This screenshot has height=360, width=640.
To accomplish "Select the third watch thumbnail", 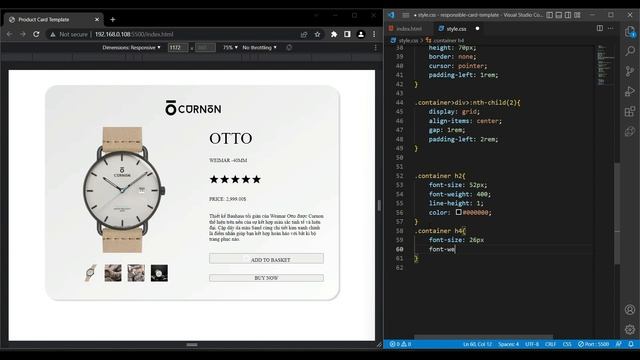I will tap(136, 273).
